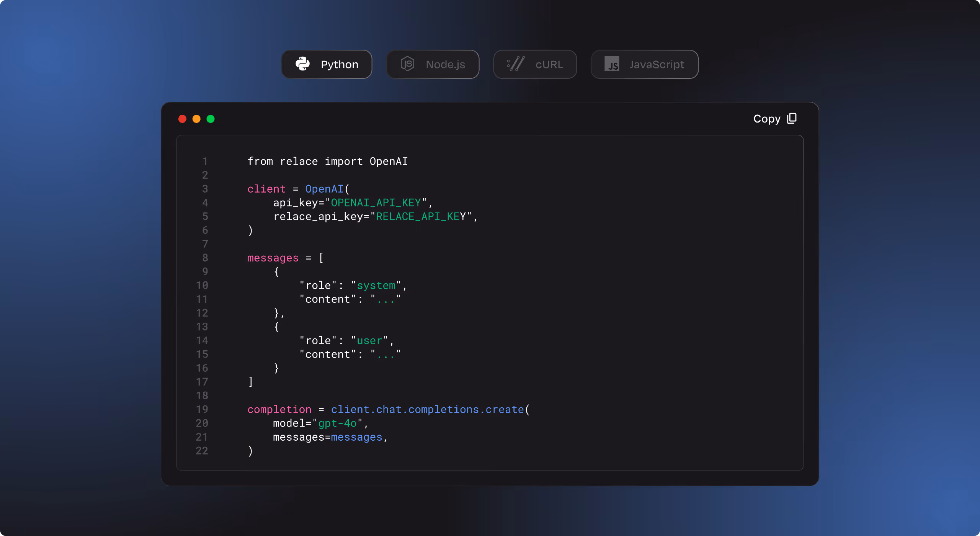Screen dimensions: 980x536
Task: Click the copy clipboard icon
Action: pos(792,118)
